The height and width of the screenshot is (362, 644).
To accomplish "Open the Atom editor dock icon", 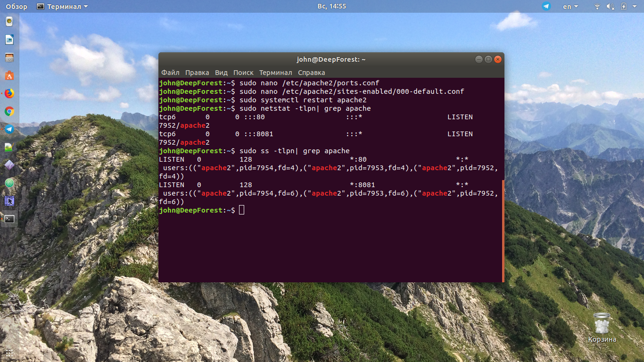I will tap(9, 183).
